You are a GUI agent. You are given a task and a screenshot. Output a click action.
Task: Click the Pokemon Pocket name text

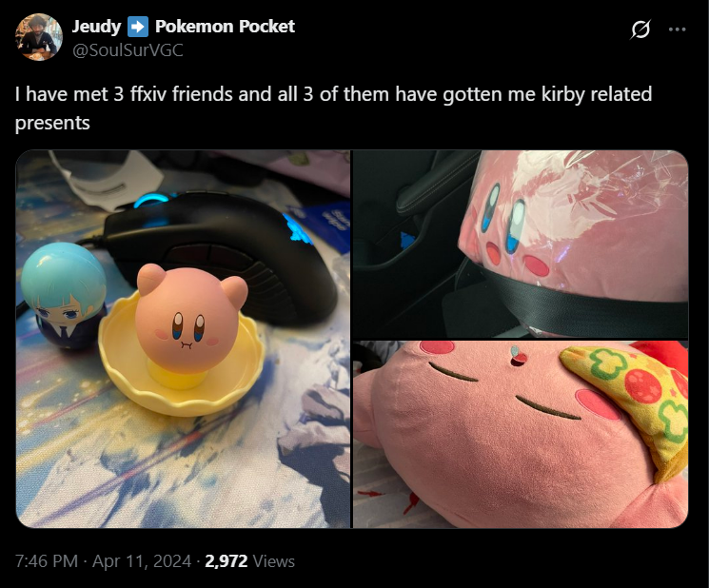(x=225, y=27)
